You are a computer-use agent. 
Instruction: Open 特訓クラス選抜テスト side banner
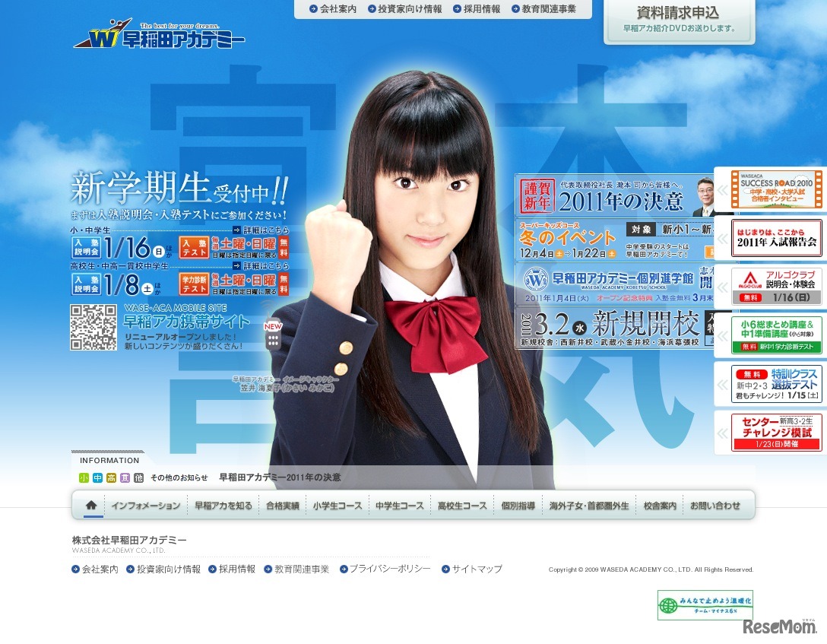click(776, 384)
